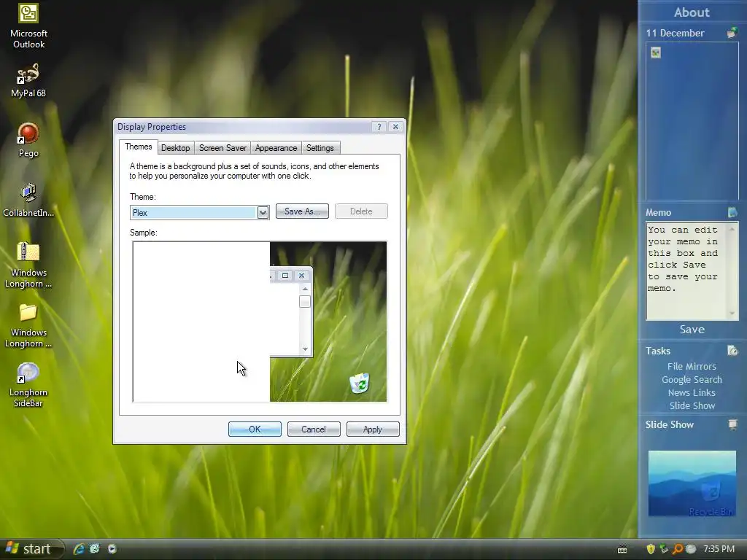Open the start menu
This screenshot has width=747, height=560.
coord(31,549)
